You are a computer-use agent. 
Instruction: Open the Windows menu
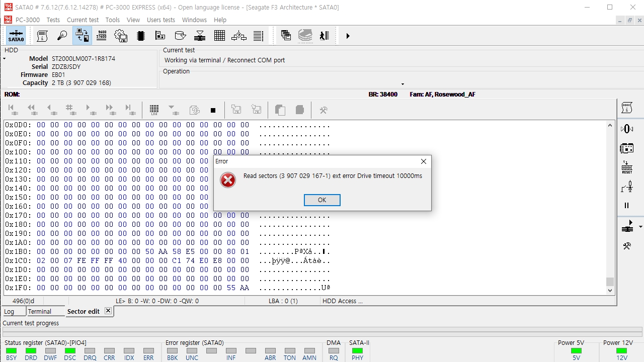coord(194,20)
